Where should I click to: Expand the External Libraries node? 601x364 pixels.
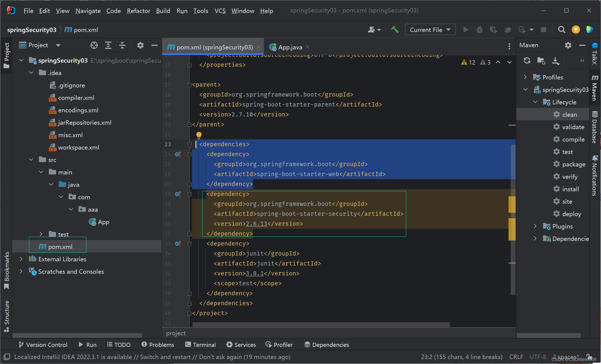tap(21, 259)
